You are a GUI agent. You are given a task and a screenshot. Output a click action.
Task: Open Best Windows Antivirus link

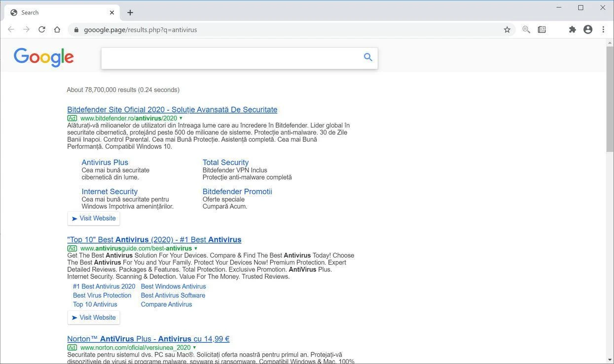(x=174, y=286)
